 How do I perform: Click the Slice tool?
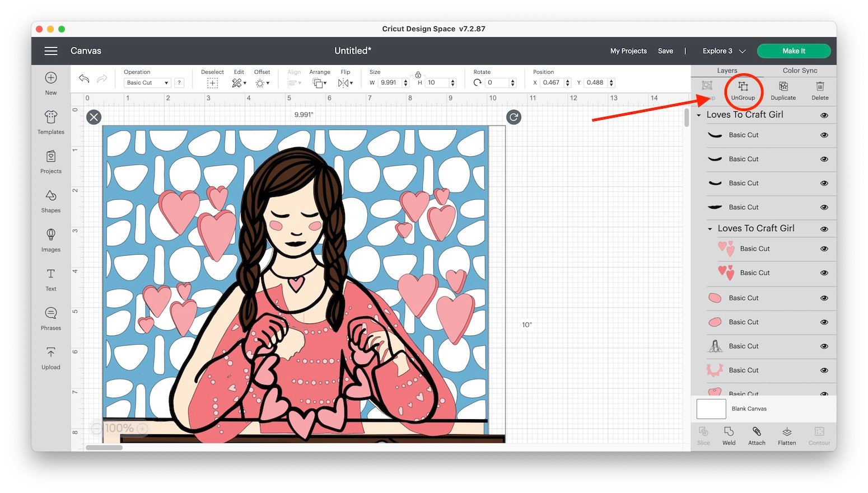coord(703,435)
